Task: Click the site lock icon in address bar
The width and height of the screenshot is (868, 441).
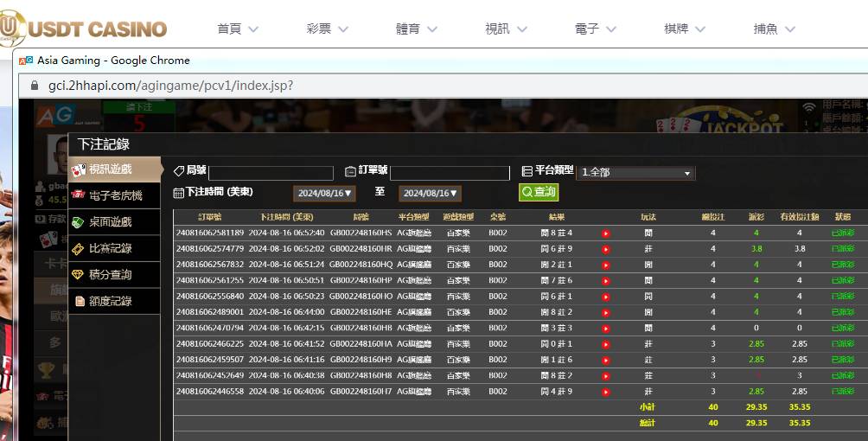Action: point(35,86)
